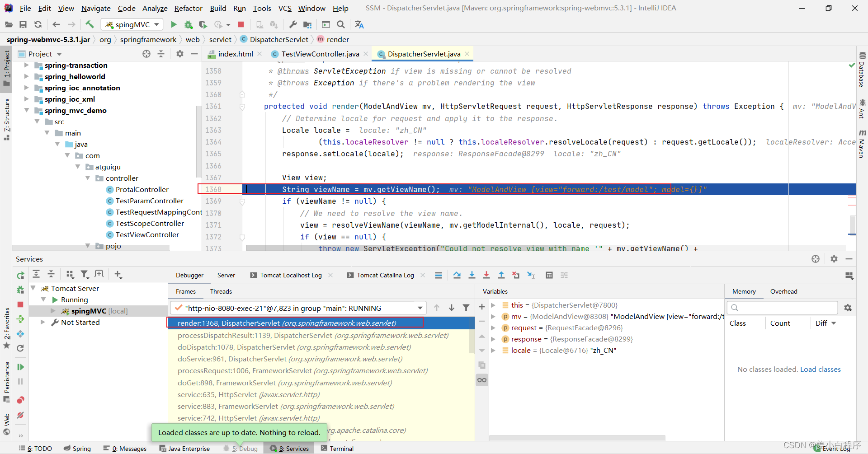The width and height of the screenshot is (868, 454).
Task: Toggle the Frames filter funnel button
Action: pos(466,308)
